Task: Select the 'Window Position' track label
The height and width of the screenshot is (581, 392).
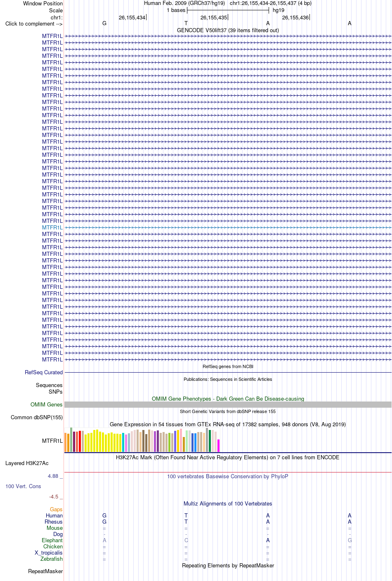Action: (x=43, y=3)
